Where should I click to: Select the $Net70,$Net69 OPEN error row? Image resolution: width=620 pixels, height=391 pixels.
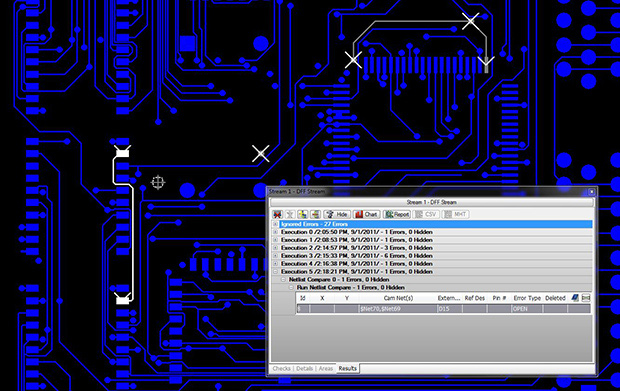443,309
